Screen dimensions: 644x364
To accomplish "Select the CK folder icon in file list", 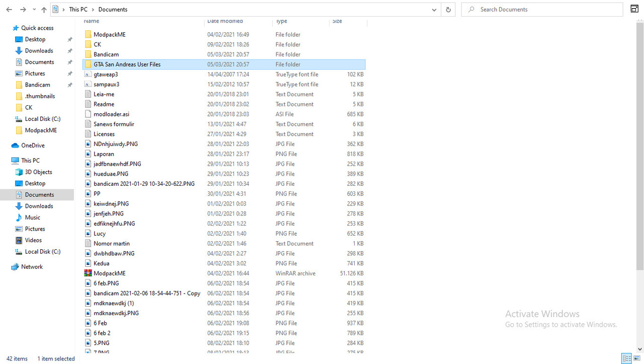I will 88,44.
